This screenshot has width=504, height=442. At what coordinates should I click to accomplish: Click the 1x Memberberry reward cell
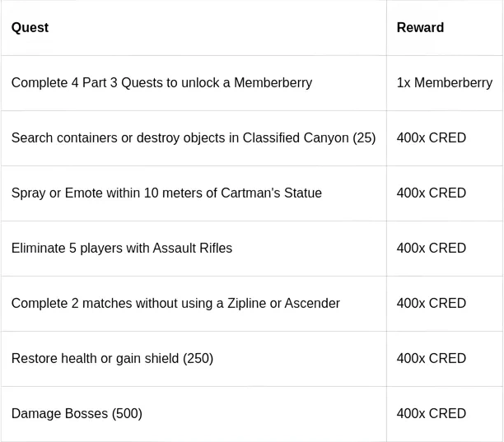click(444, 83)
